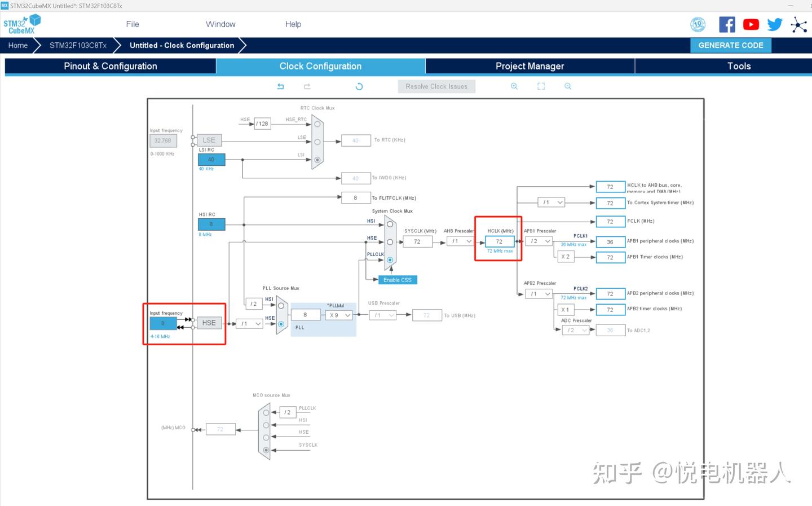Select PLLCLK in the MCO source Mux
Viewport: 812px width, 506px height.
[265, 412]
